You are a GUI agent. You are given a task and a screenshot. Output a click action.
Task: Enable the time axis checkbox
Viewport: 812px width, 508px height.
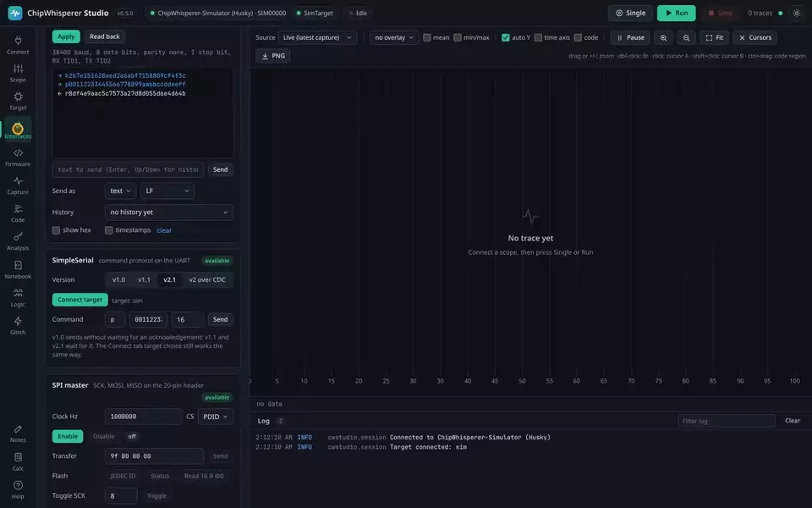point(538,37)
